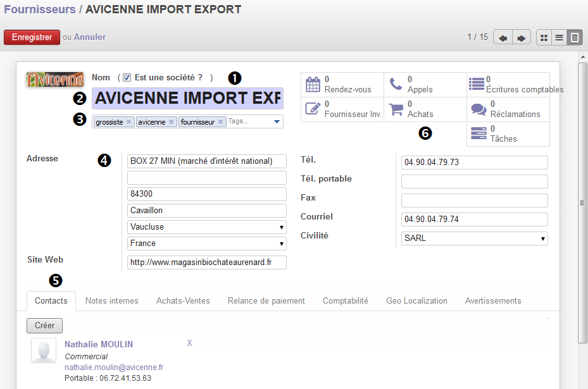Open Tâches tasks icon
This screenshot has width=588, height=389.
[x=479, y=133]
